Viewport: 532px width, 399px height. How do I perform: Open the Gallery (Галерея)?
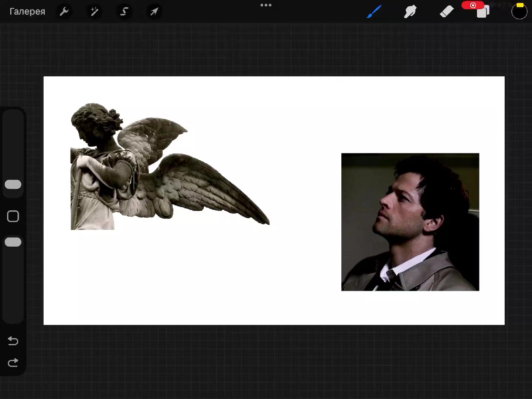[27, 11]
